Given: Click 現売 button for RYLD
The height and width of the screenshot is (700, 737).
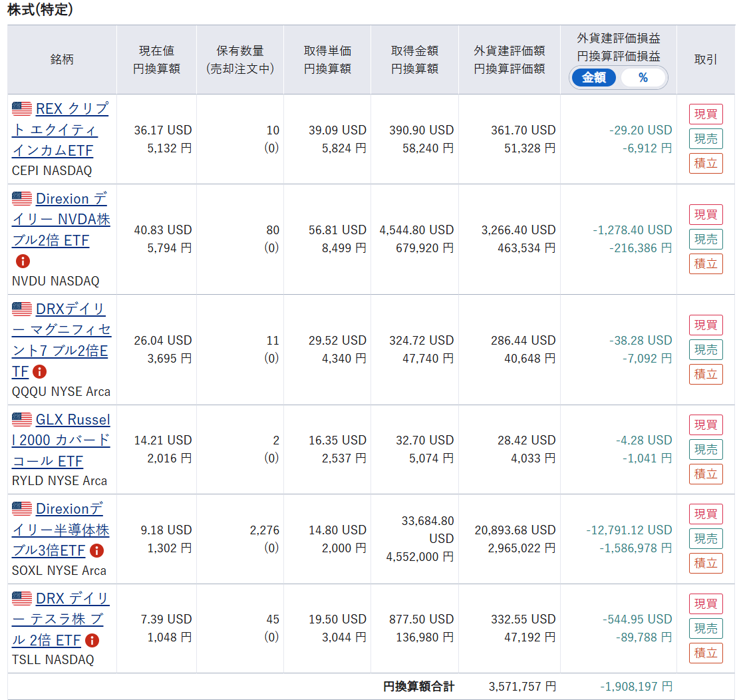Looking at the screenshot, I should pos(706,449).
